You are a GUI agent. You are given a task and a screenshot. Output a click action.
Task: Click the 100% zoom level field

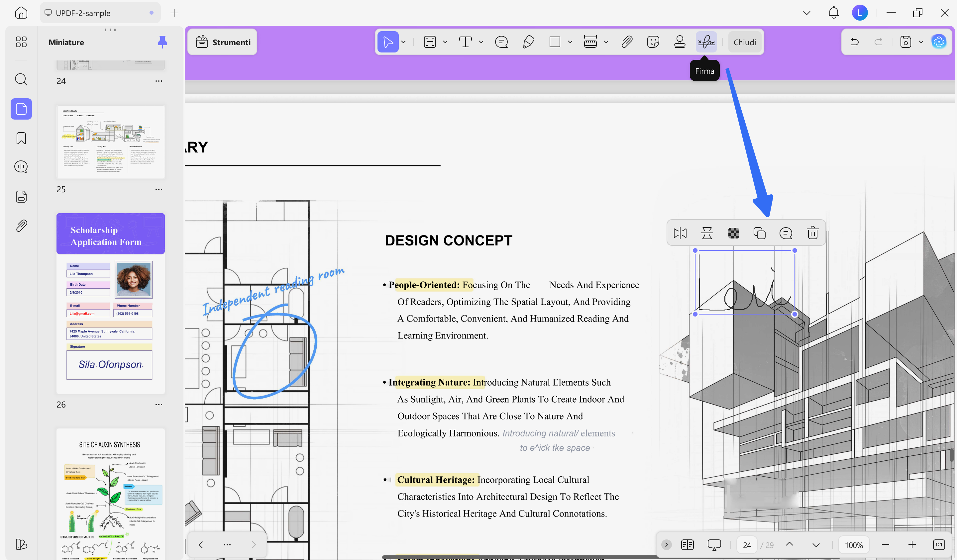(854, 545)
